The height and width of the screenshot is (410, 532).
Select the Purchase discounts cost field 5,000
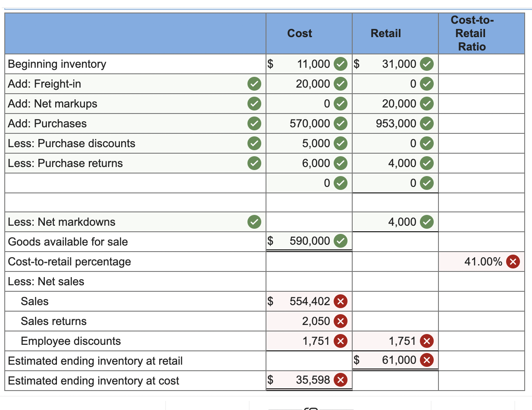(x=309, y=143)
